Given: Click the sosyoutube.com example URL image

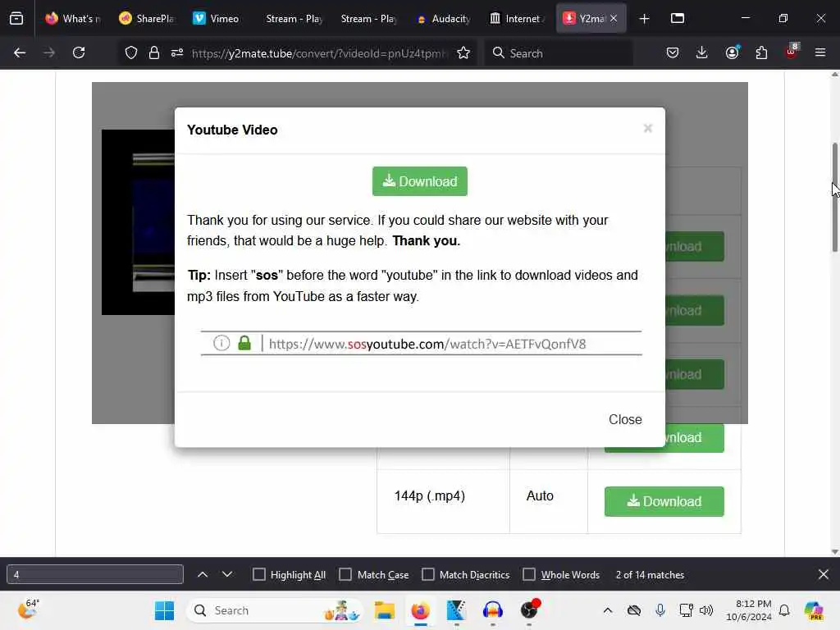Looking at the screenshot, I should click(x=421, y=344).
